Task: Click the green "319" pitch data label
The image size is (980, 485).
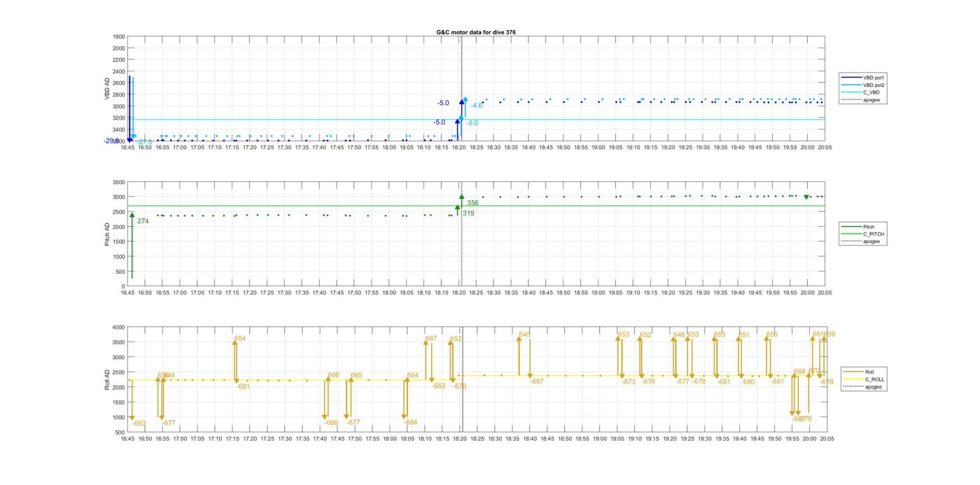Action: (468, 213)
